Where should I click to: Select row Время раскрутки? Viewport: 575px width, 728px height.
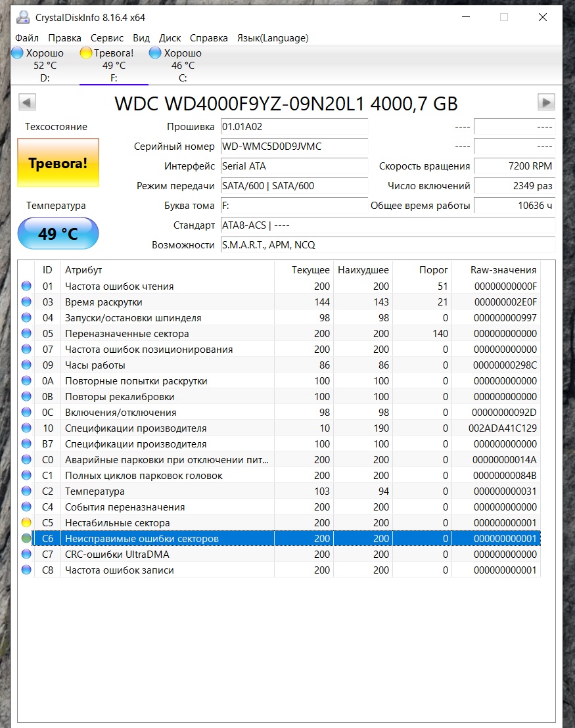point(280,302)
